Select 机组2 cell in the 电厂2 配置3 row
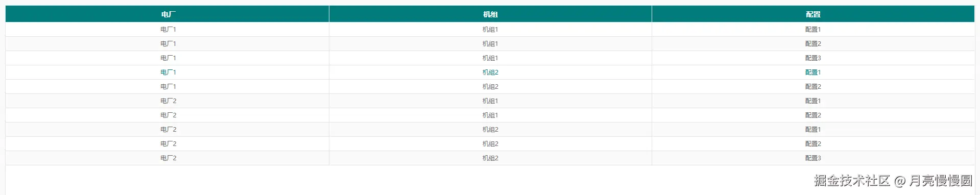 pos(490,158)
